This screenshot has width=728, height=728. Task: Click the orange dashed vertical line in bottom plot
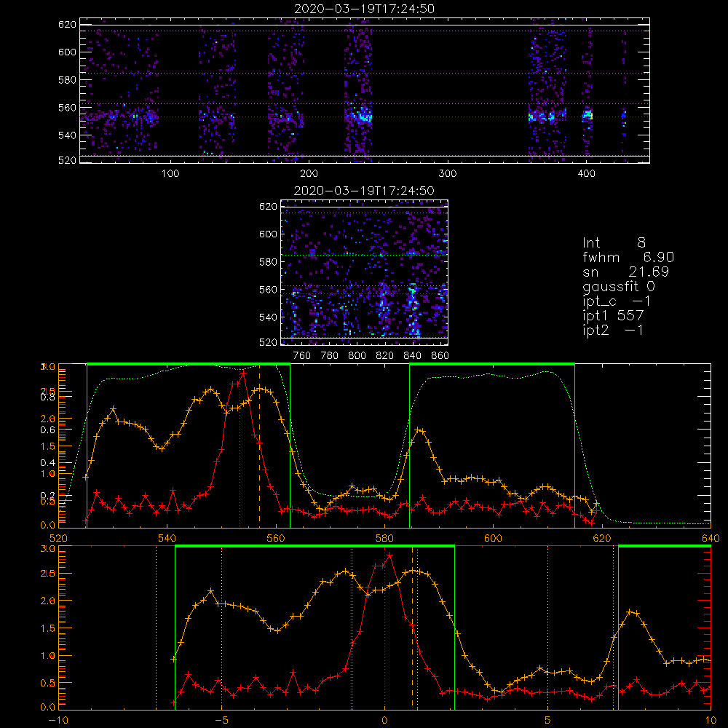[412, 628]
